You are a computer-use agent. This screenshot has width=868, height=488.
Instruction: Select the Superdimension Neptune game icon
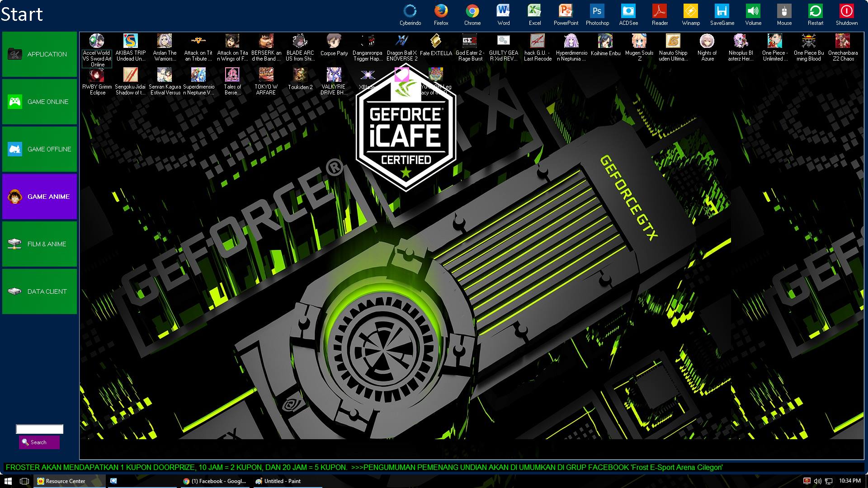[198, 82]
